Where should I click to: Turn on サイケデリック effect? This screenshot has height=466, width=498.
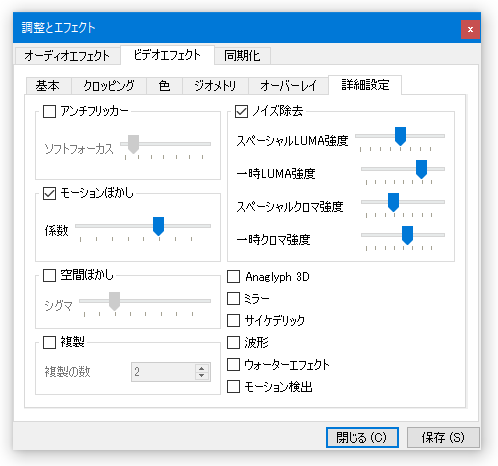tap(233, 320)
